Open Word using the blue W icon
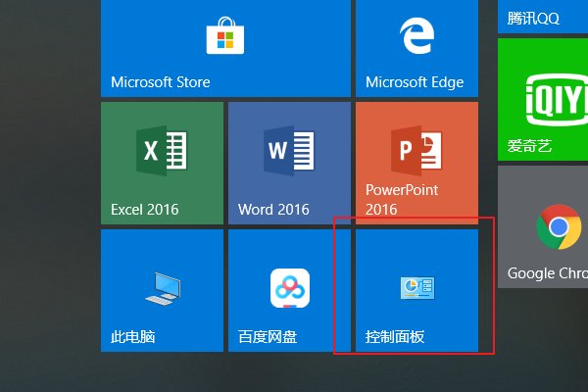Viewport: 588px width, 392px height. coord(289,152)
